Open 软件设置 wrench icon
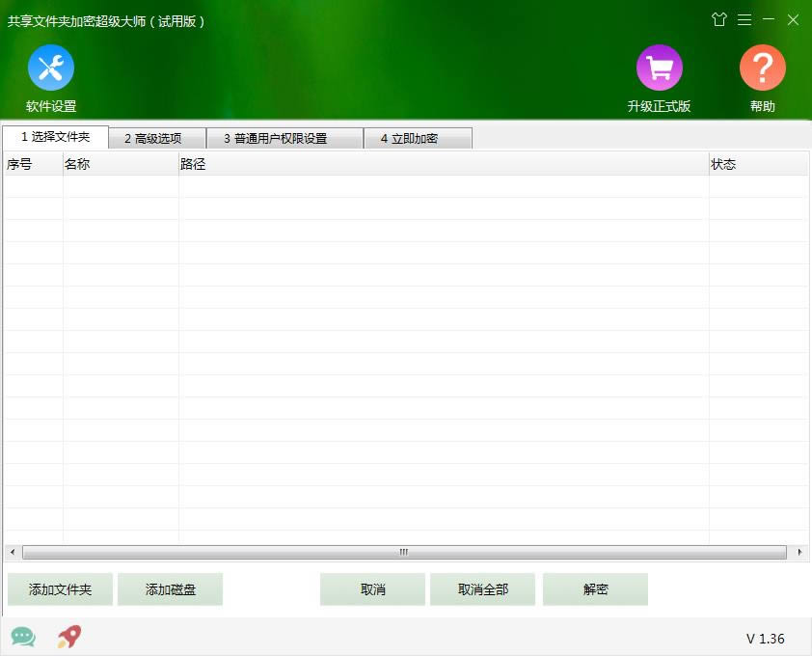Screen dimensions: 812x656 51,68
